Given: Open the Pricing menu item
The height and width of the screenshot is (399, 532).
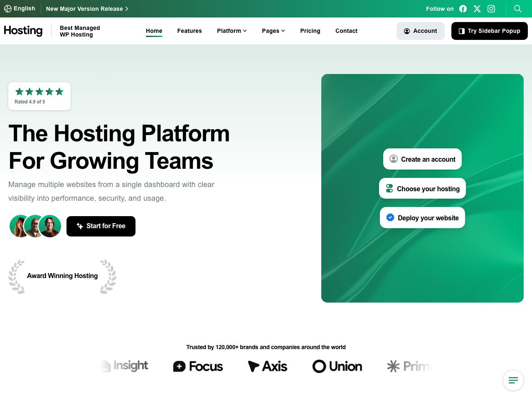Looking at the screenshot, I should (x=310, y=31).
